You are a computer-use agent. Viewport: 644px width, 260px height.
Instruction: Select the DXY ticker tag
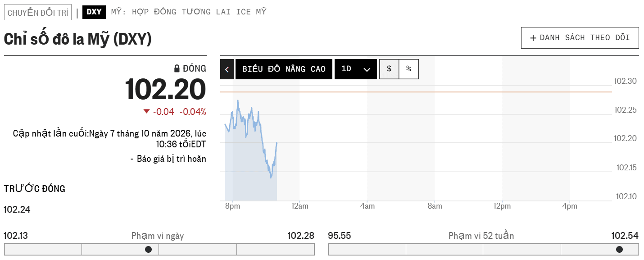pyautogui.click(x=94, y=12)
